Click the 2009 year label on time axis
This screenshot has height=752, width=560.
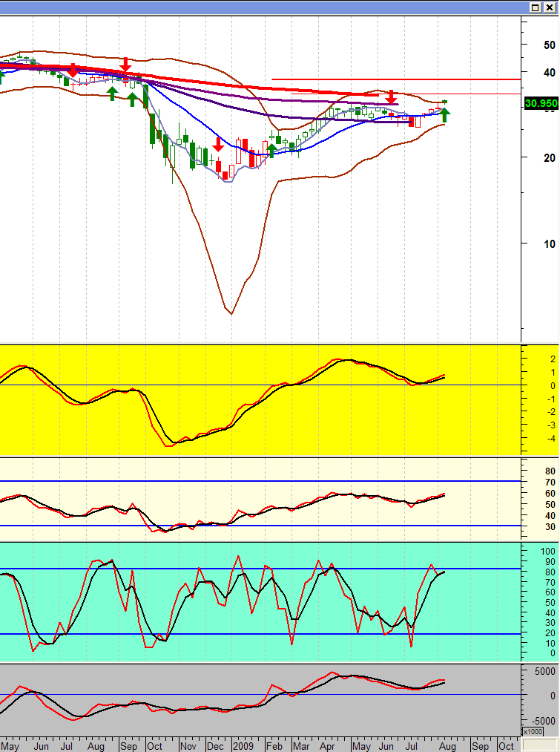pyautogui.click(x=243, y=746)
